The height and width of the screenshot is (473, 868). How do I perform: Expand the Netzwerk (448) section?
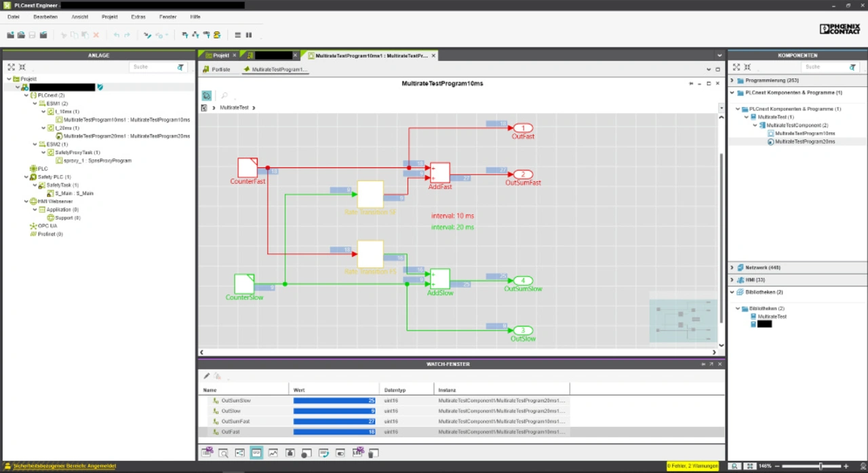click(732, 267)
